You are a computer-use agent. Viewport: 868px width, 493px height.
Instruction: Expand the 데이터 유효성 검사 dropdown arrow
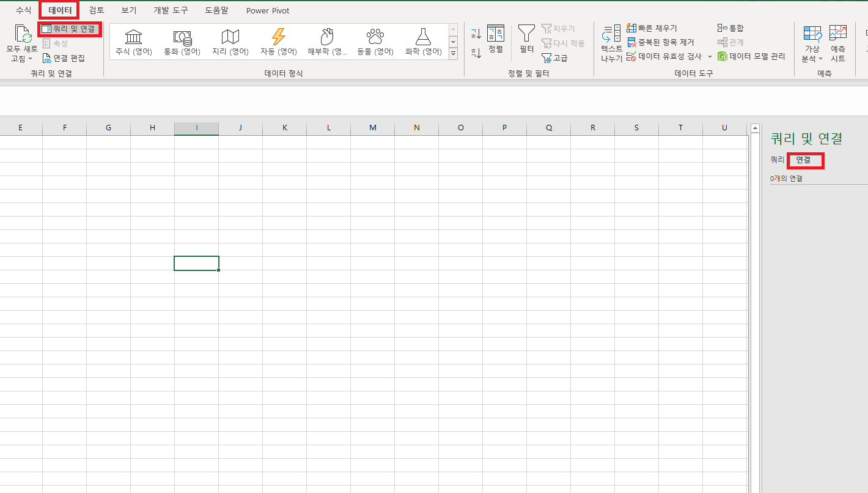(x=710, y=56)
